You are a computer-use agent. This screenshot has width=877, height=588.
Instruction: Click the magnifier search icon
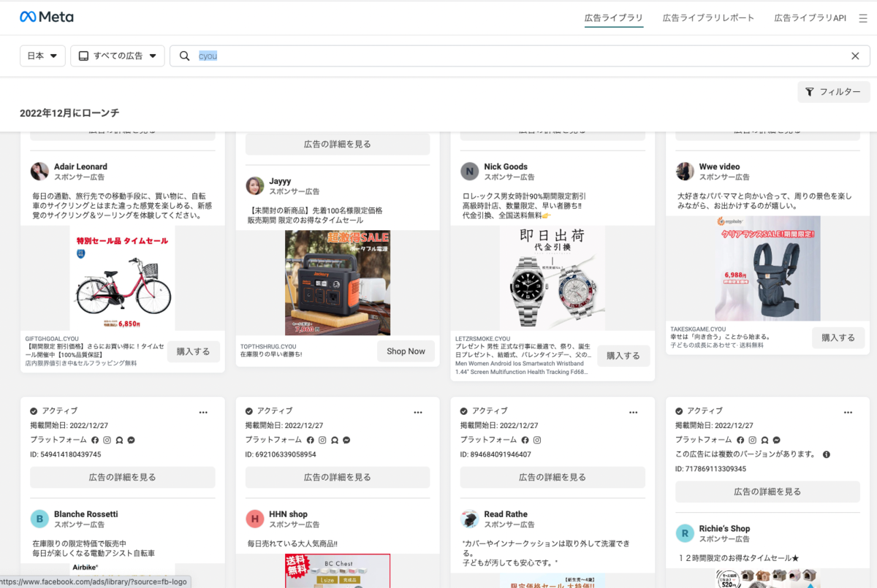point(184,56)
